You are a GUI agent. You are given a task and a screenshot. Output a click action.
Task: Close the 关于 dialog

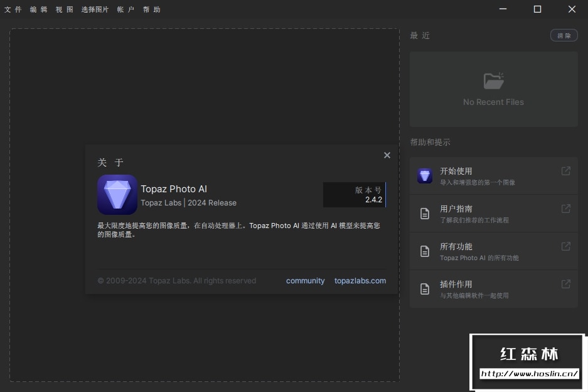click(387, 155)
